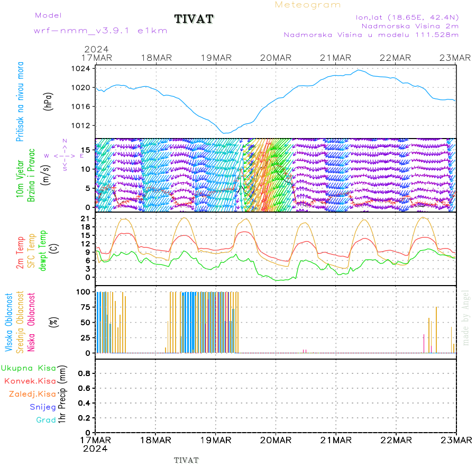476x476 pixels.
Task: Click the red "2m Temp" legend label
Action: coord(20,253)
